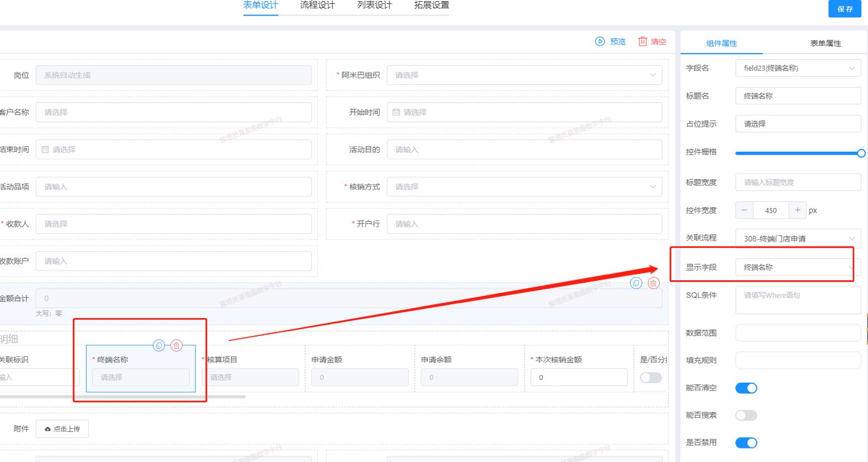Click the 清空 trash icon to clear form

642,41
